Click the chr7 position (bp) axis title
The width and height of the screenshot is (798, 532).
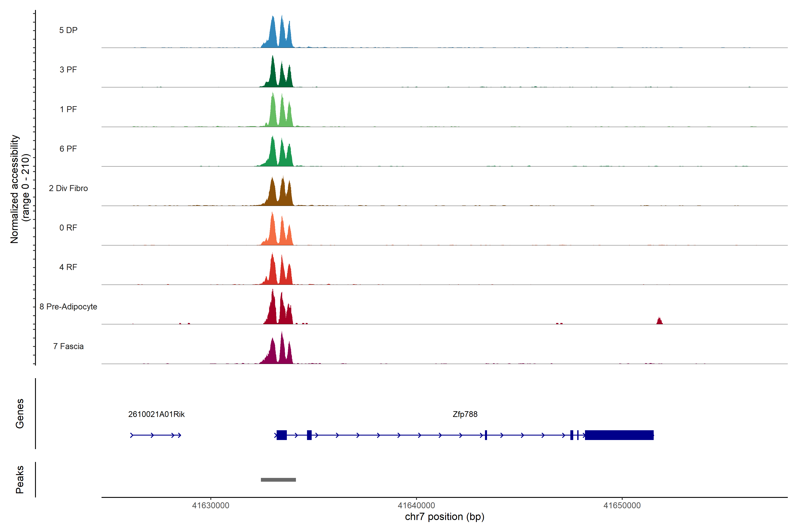pos(444,517)
